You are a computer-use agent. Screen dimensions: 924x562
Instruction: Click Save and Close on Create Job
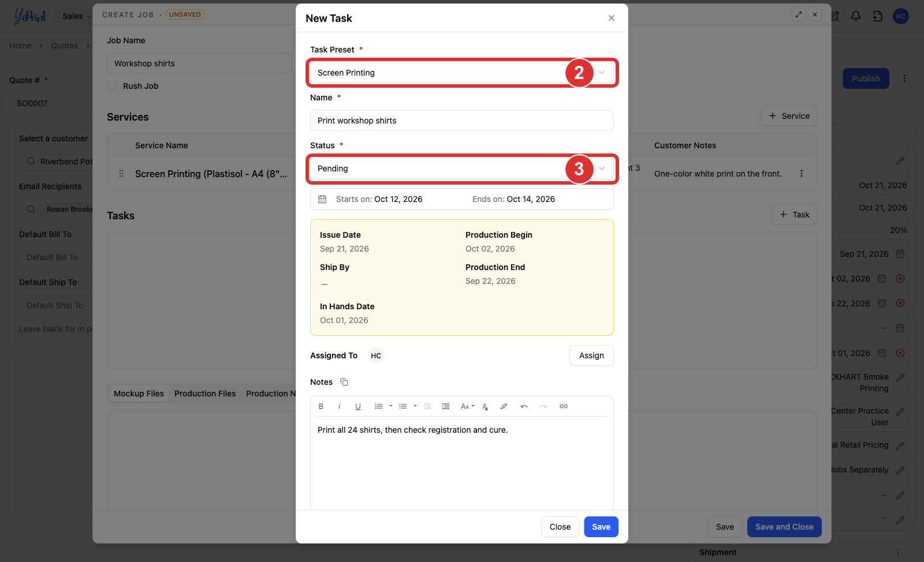(784, 527)
